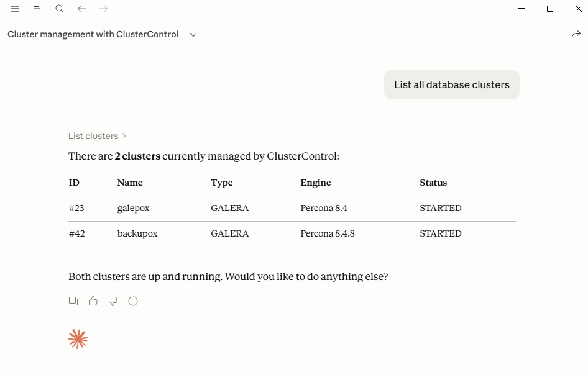Maximize the application window

549,9
